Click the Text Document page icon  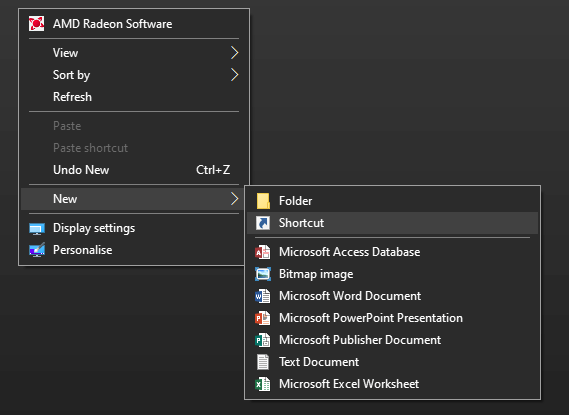click(x=263, y=362)
